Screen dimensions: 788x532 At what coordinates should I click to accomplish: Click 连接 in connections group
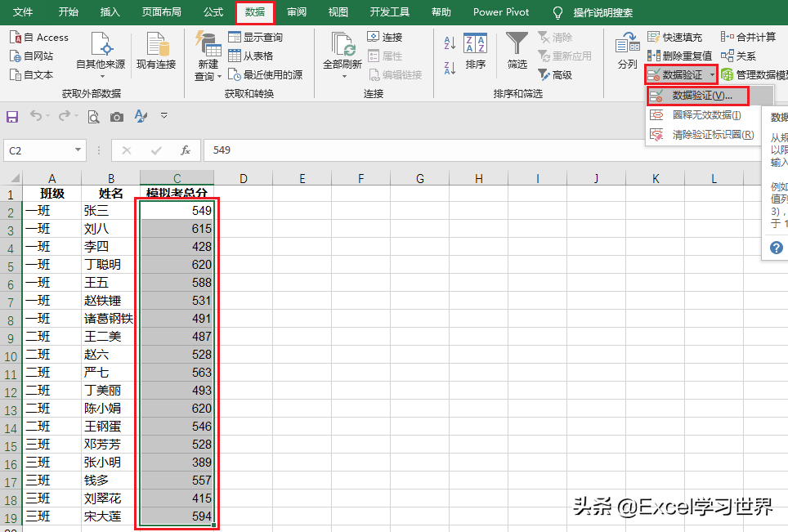coord(384,37)
